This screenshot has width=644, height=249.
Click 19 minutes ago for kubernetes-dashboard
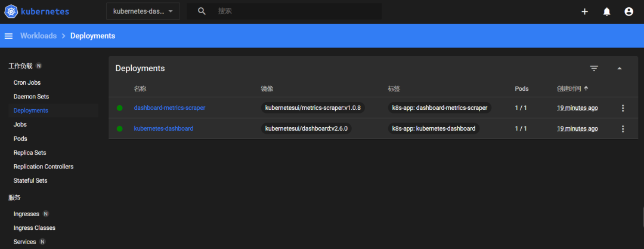[577, 129]
